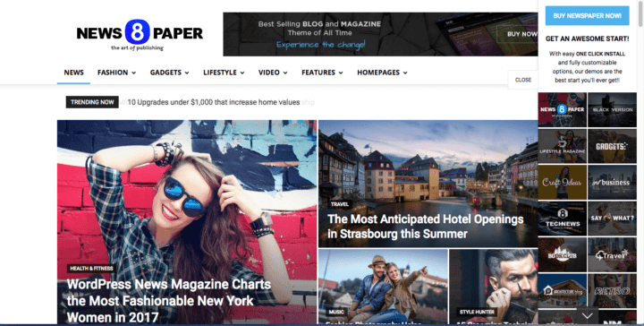Select the TechNews demo thumbnail
This screenshot has height=326, width=644.
click(x=563, y=219)
